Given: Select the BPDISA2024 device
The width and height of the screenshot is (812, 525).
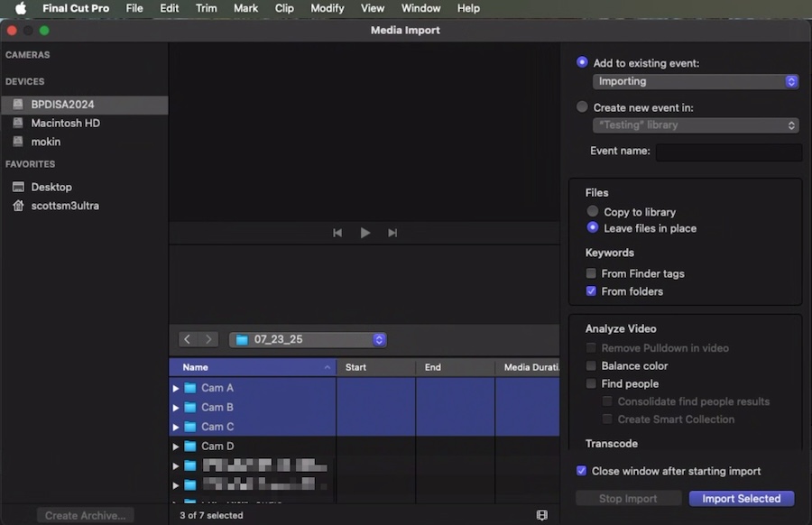Looking at the screenshot, I should pyautogui.click(x=85, y=105).
